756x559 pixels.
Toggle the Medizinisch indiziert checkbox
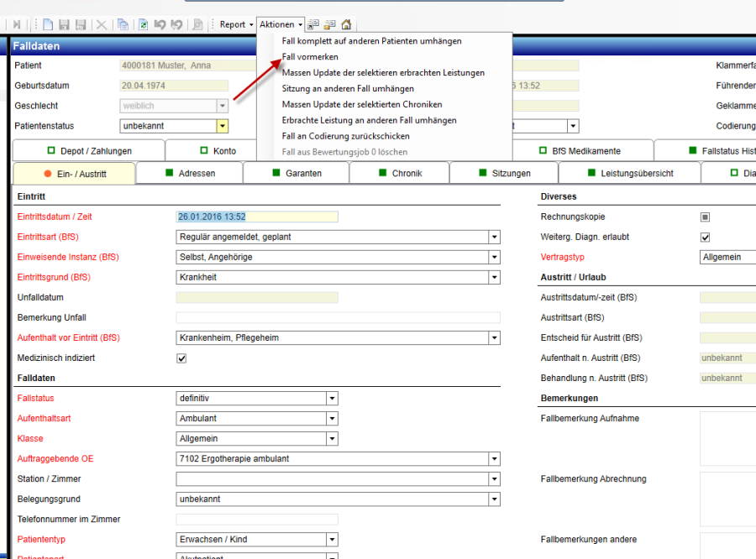(181, 358)
